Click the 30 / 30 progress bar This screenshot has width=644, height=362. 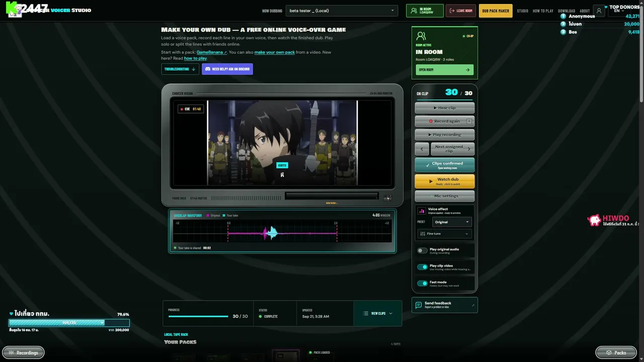pos(198,316)
